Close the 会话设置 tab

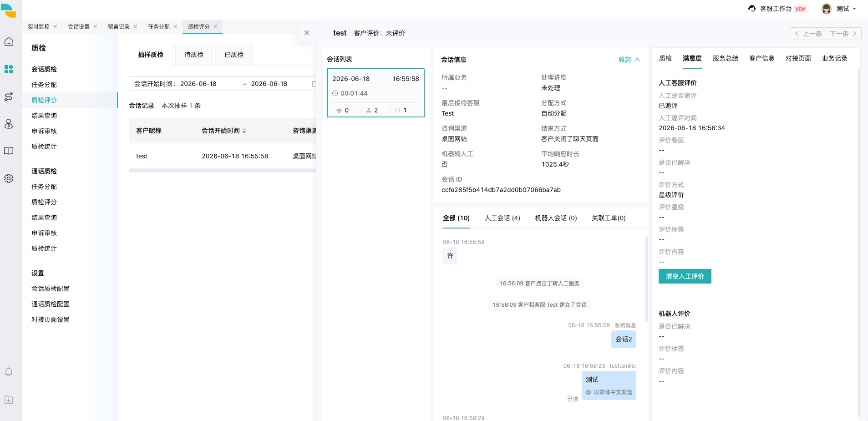click(95, 26)
